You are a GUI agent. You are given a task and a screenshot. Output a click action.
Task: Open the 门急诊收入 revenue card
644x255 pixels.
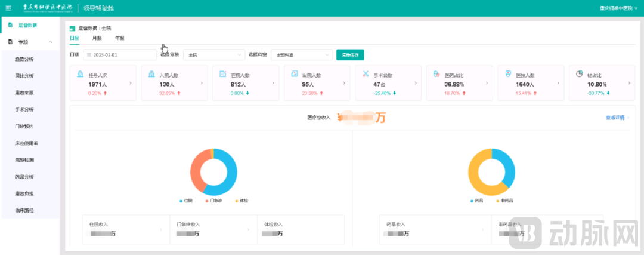pos(213,229)
